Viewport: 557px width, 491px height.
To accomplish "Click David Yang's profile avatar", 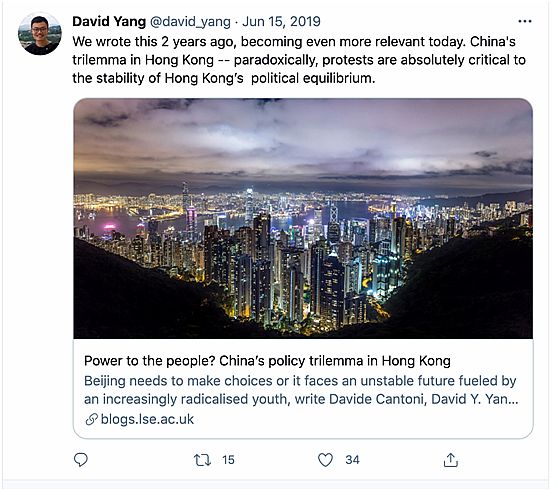I will [39, 34].
